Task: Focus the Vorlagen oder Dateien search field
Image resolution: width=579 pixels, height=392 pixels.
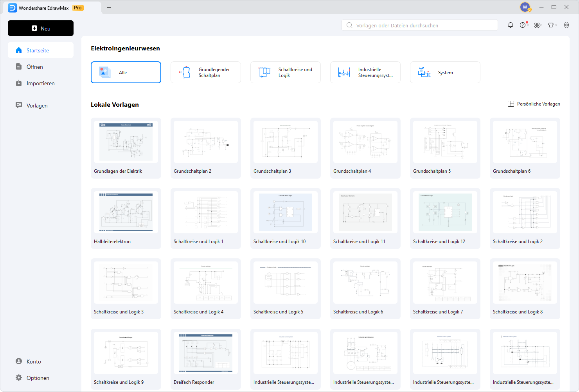Action: (x=420, y=25)
